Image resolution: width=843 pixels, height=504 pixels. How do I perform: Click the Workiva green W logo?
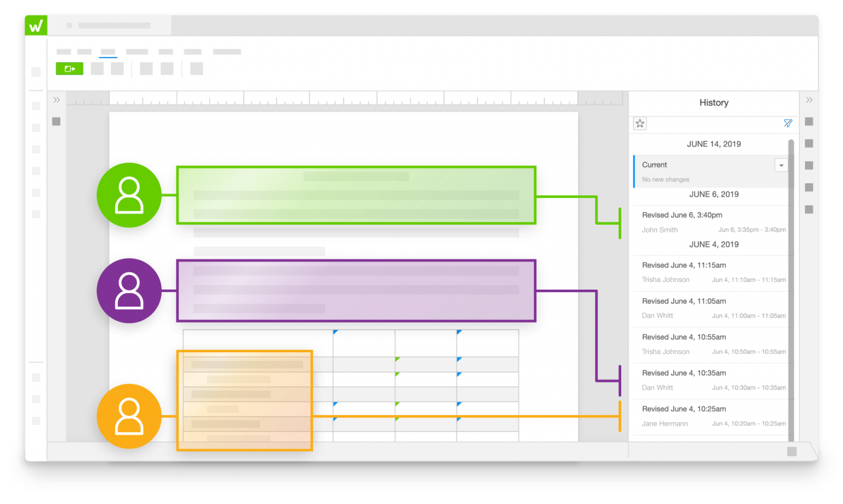coord(36,25)
